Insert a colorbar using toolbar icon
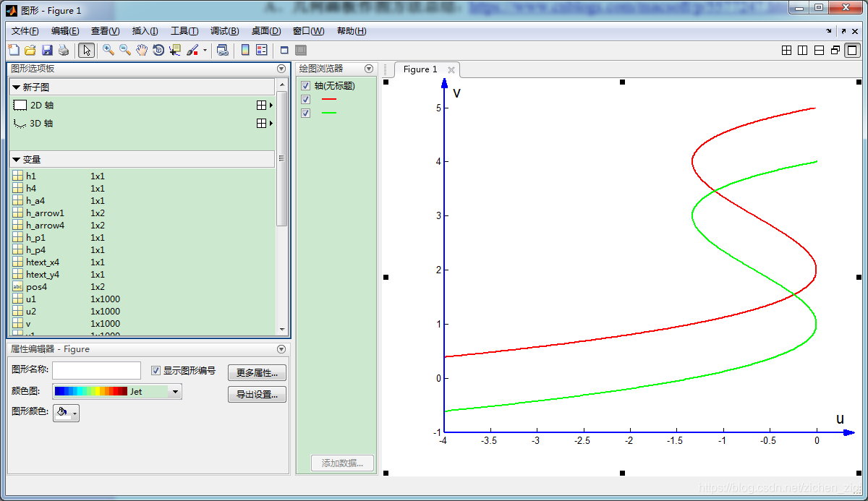Image resolution: width=868 pixels, height=501 pixels. [x=245, y=50]
